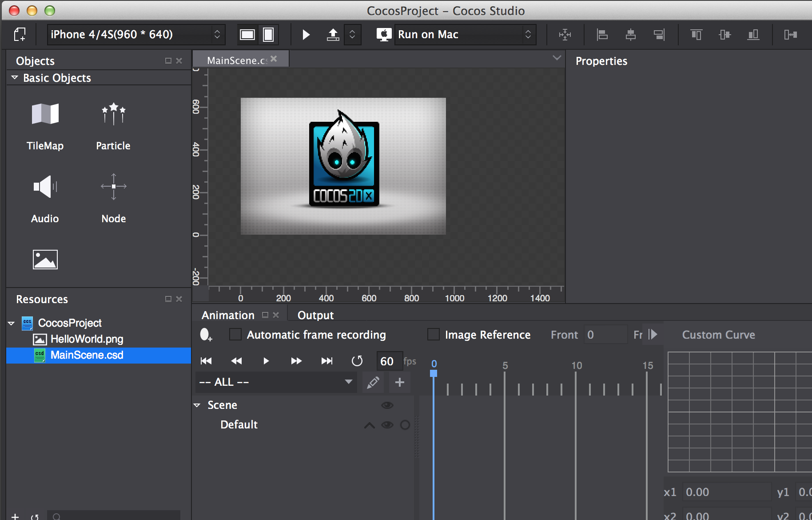Toggle animation loop playback
The height and width of the screenshot is (520, 812).
tap(357, 361)
